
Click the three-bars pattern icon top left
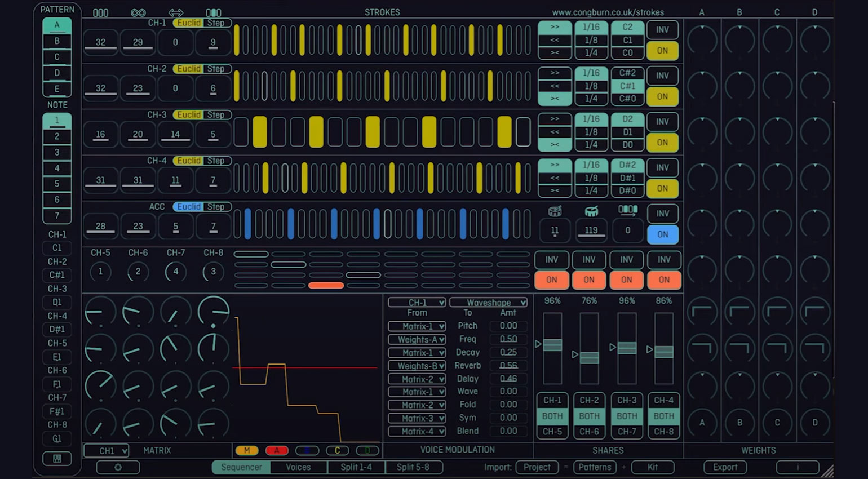point(100,11)
